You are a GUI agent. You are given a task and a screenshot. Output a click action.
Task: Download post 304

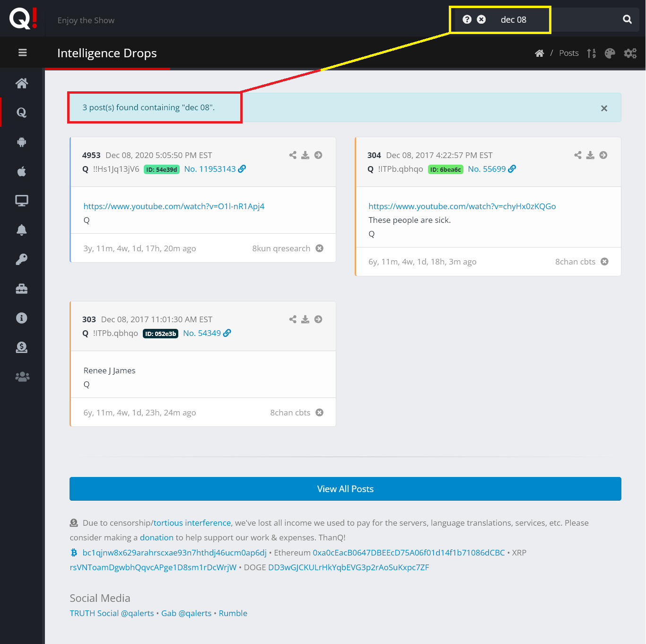(x=591, y=155)
